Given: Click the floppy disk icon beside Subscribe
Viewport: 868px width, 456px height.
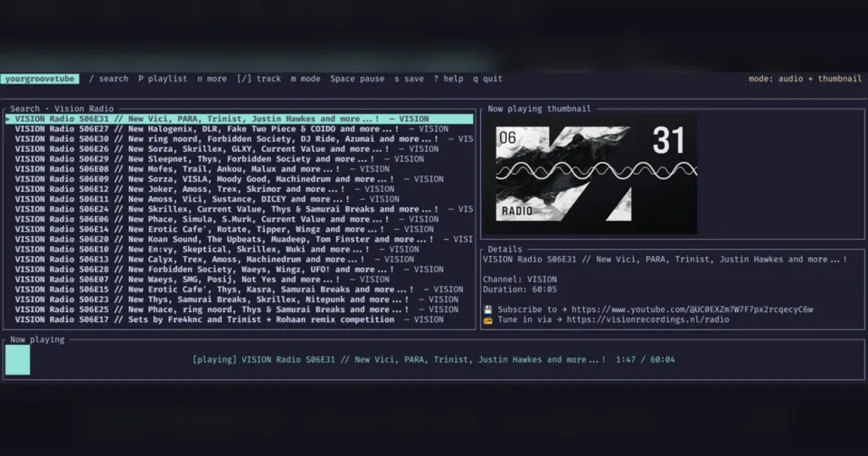Looking at the screenshot, I should (x=487, y=309).
